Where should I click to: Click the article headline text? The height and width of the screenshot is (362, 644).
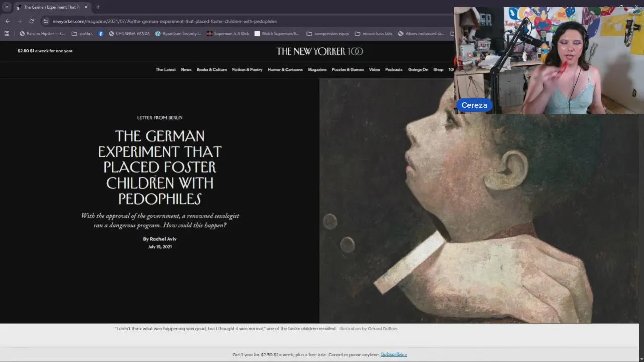159,167
